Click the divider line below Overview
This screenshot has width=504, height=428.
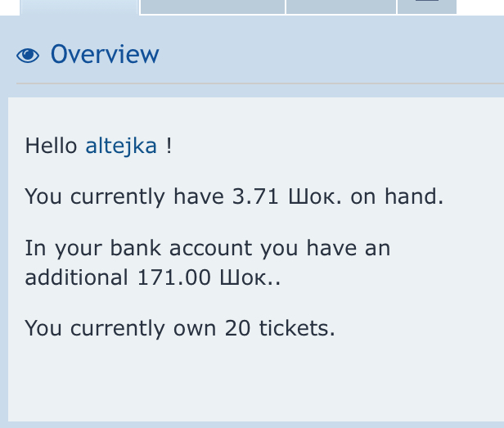click(x=259, y=83)
